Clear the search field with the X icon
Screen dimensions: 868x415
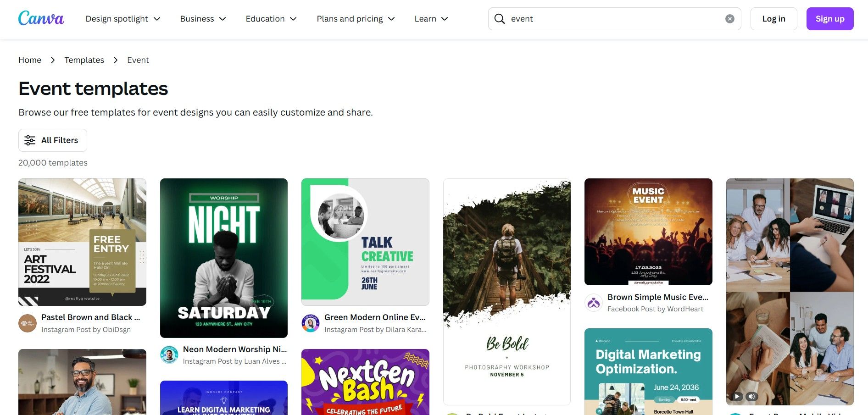coord(730,19)
